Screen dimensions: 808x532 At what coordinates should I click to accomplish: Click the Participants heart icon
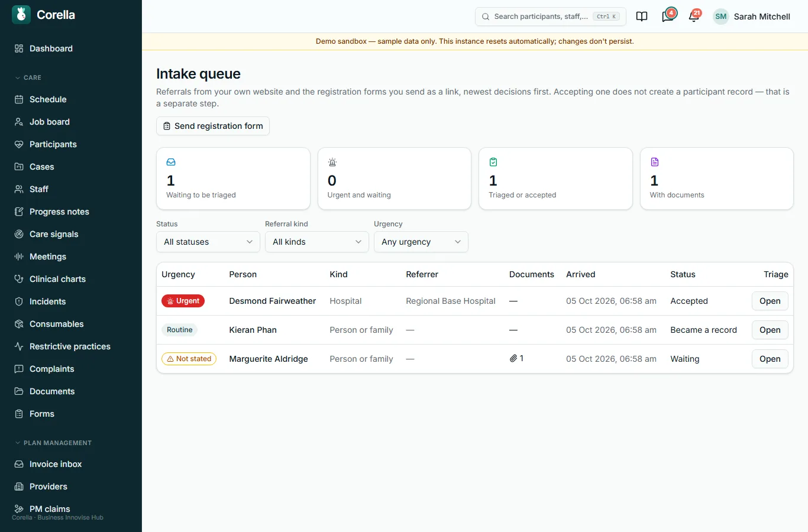coord(19,144)
